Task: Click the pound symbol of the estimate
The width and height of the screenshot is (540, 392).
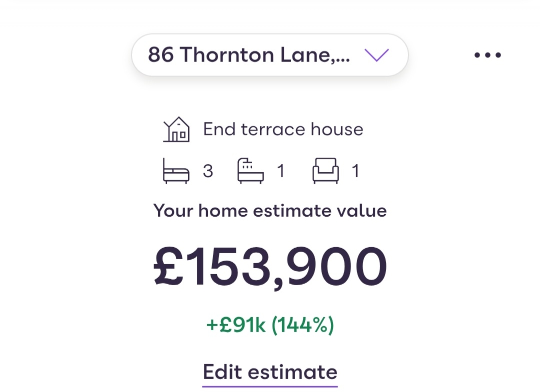Action: 167,267
